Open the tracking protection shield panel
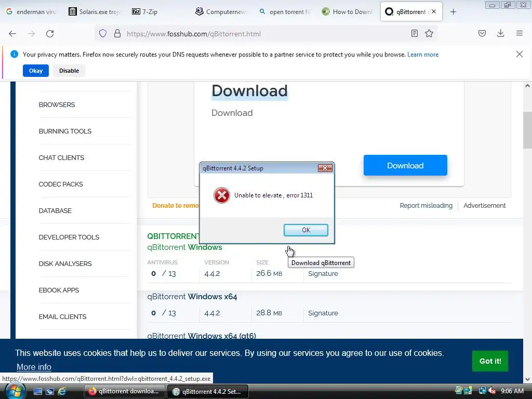532x399 pixels. click(x=103, y=34)
